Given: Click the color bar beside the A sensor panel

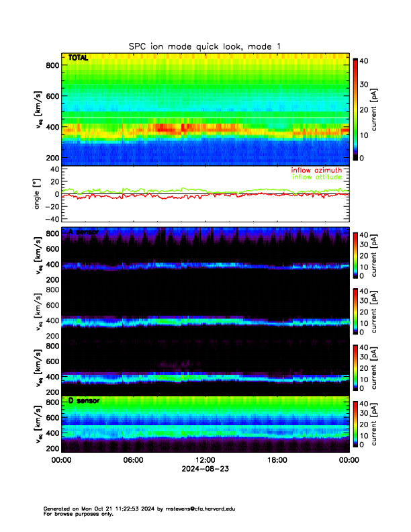Looking at the screenshot, I should [x=357, y=253].
